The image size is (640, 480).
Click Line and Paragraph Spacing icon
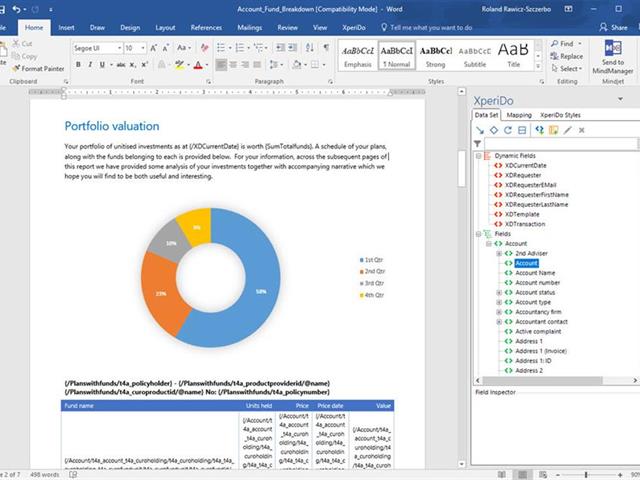point(273,64)
